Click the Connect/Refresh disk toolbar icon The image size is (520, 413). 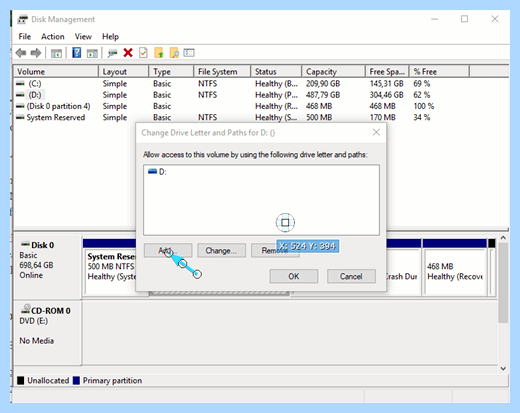coord(112,53)
